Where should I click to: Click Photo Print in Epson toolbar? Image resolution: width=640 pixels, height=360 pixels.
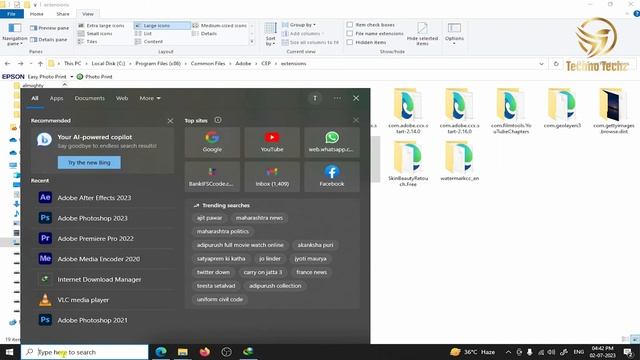coord(94,77)
